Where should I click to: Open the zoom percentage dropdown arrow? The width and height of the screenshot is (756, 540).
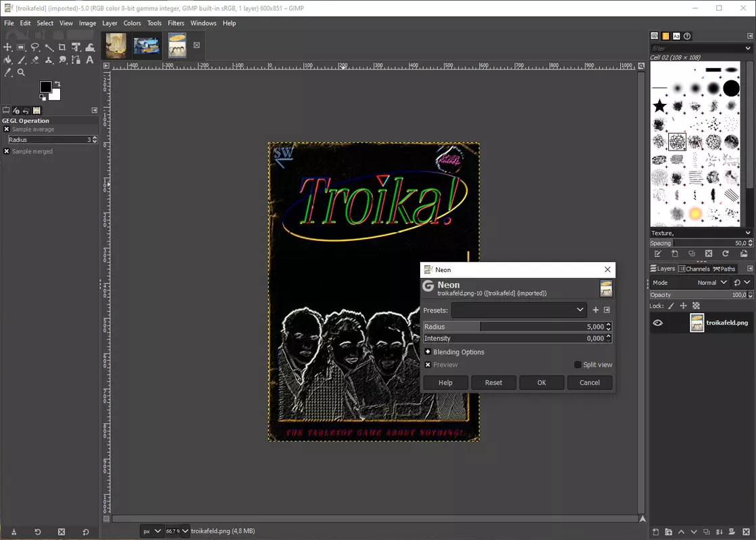pos(185,531)
